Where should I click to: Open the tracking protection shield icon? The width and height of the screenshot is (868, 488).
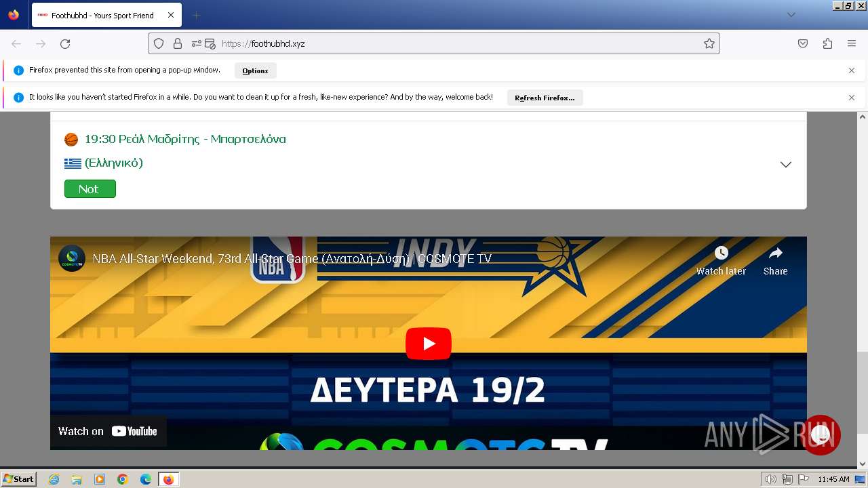point(159,43)
